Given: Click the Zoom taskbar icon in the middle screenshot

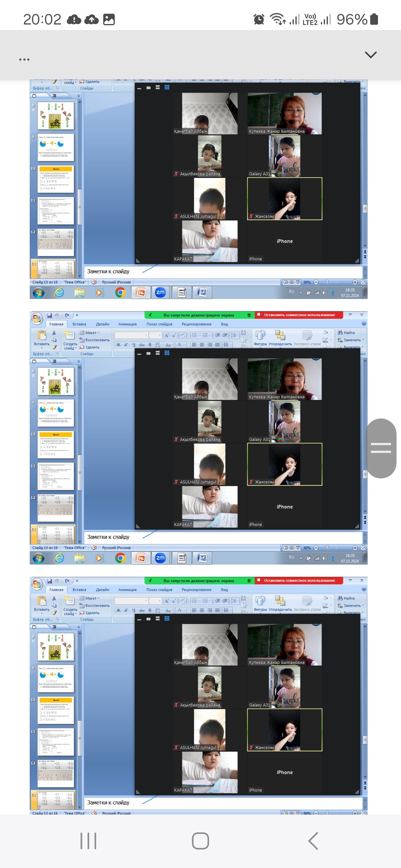Looking at the screenshot, I should [x=160, y=558].
